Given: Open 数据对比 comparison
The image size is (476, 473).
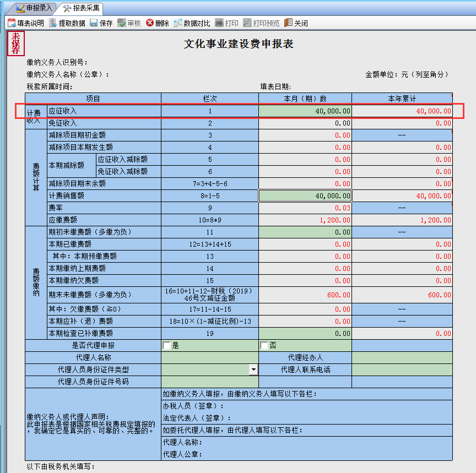Looking at the screenshot, I should pyautogui.click(x=192, y=23).
